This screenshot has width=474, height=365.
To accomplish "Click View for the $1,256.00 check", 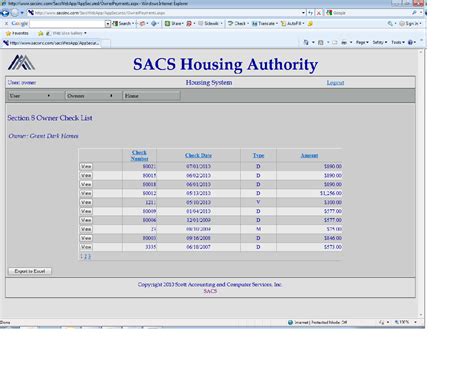I will tap(86, 193).
